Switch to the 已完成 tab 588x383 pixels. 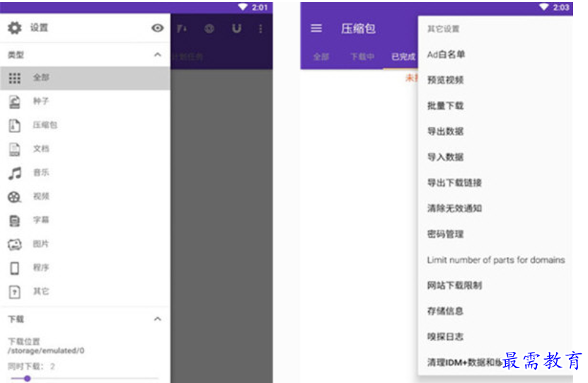[403, 57]
